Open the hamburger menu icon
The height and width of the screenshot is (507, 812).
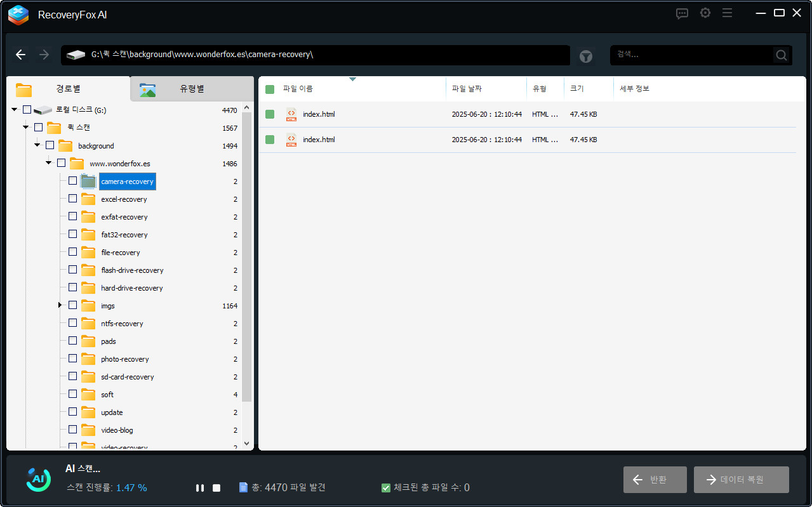[727, 13]
